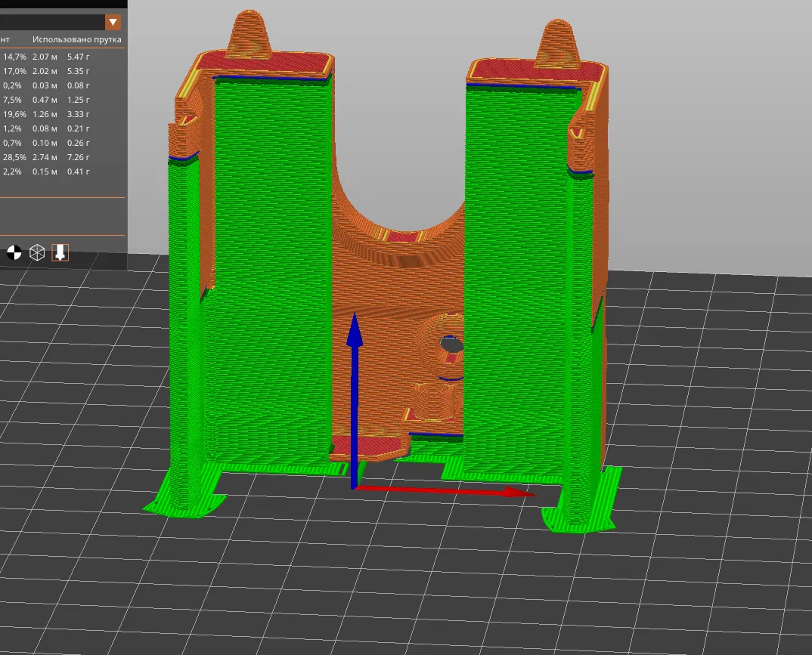Click the 'Использовано прутка' column header
The width and height of the screenshot is (812, 655).
point(76,39)
